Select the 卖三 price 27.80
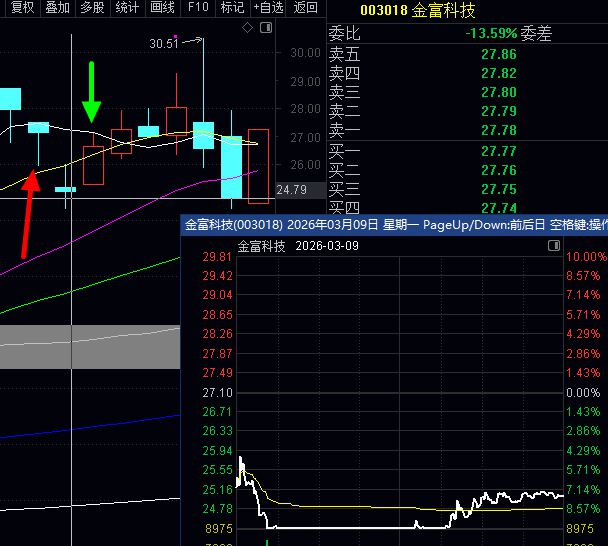The width and height of the screenshot is (608, 546). (x=499, y=92)
